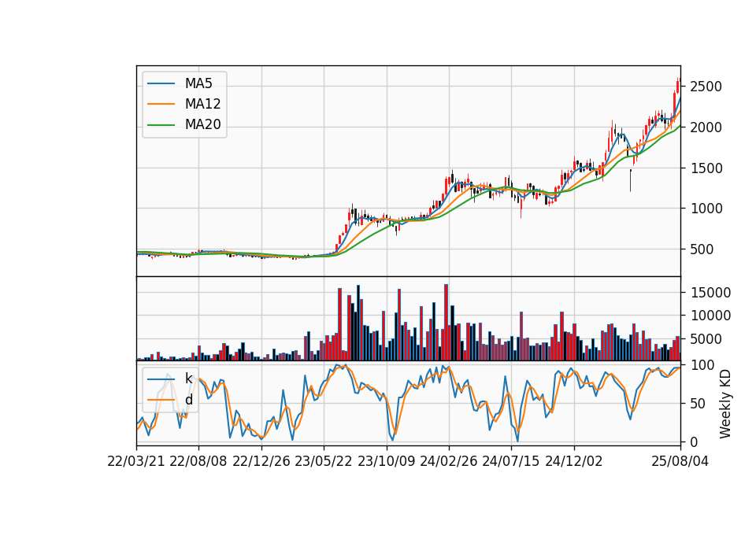The image size is (756, 543).
Task: Click the green MA20 legend line sample
Action: pos(161,125)
